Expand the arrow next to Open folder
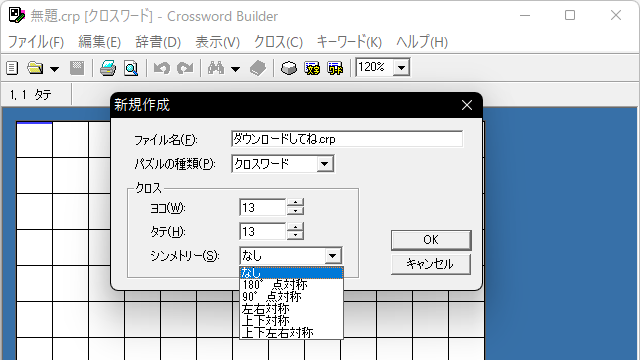Image resolution: width=640 pixels, height=360 pixels. click(54, 69)
